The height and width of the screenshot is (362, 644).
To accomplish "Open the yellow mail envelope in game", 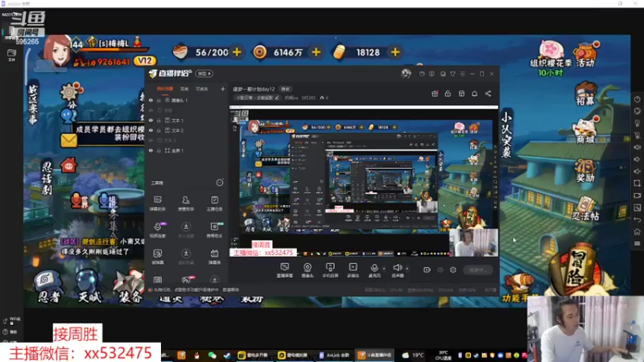I will click(68, 140).
